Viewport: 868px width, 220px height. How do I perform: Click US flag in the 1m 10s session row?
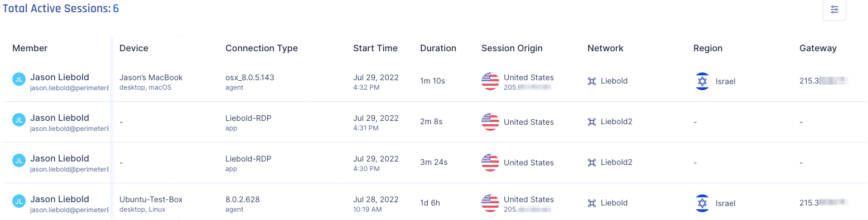point(490,81)
